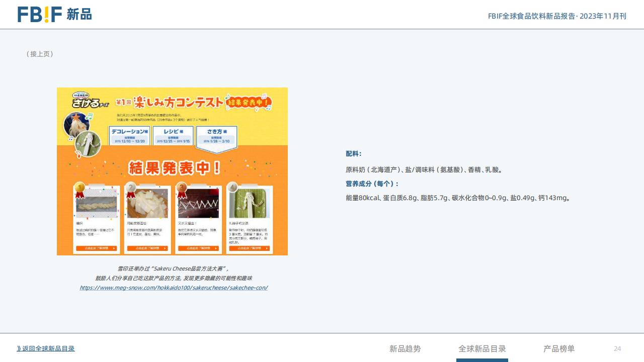The image size is (644, 362).
Task: Click the 配料: heading
Action: [353, 154]
